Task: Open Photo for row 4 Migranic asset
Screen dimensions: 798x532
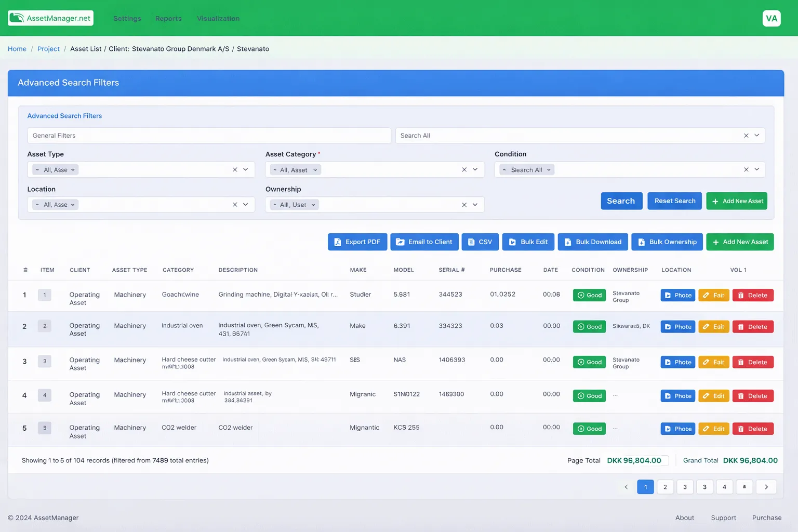Action: 678,396
